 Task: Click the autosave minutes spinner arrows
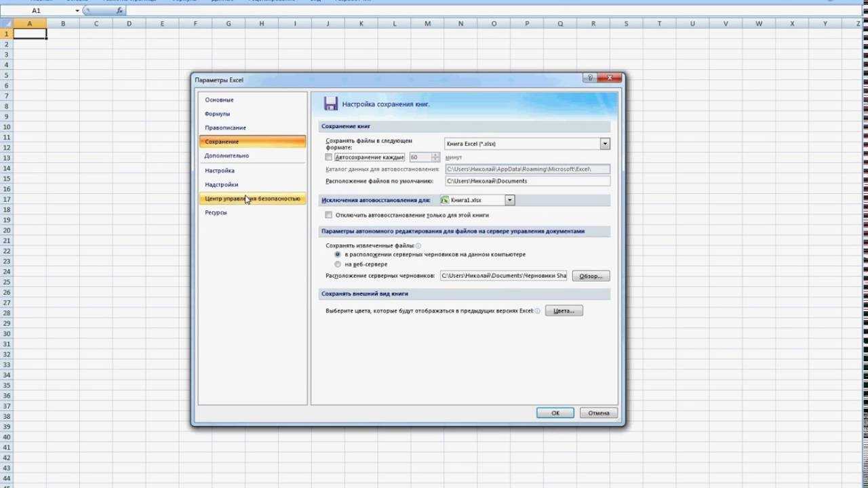(435, 157)
